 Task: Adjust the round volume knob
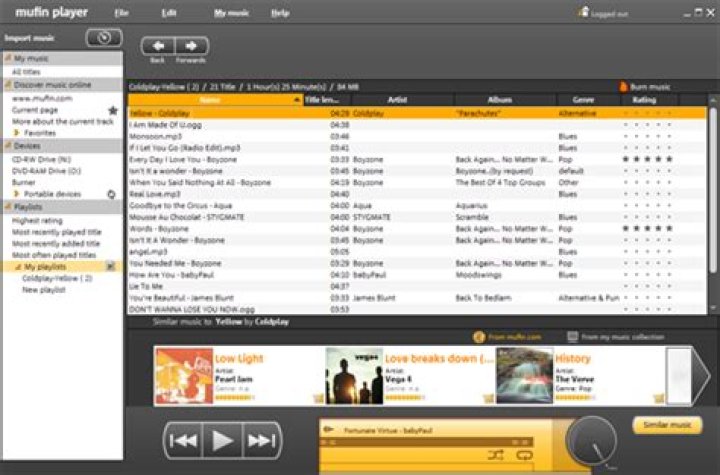click(x=592, y=440)
